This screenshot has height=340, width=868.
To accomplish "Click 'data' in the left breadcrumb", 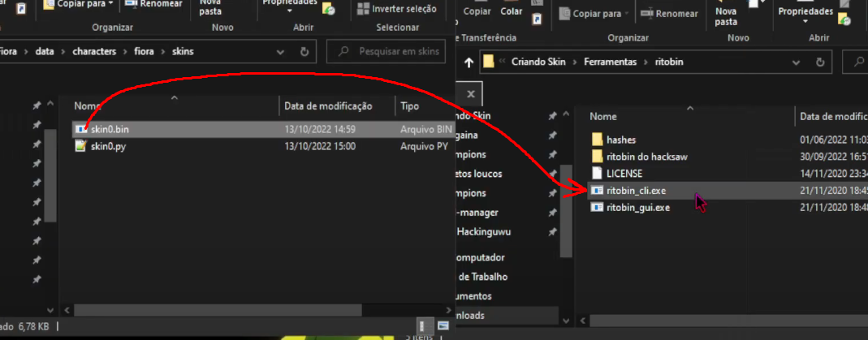I will 45,51.
